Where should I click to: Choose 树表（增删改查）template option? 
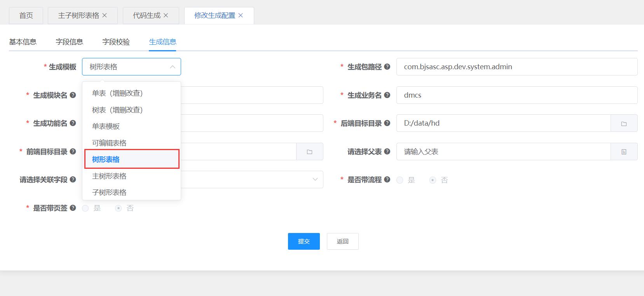[x=132, y=110]
